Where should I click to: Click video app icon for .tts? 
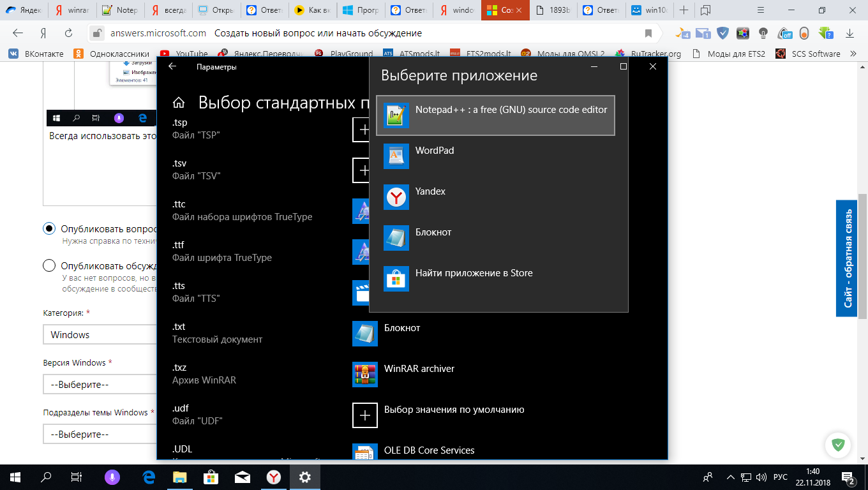(x=361, y=293)
